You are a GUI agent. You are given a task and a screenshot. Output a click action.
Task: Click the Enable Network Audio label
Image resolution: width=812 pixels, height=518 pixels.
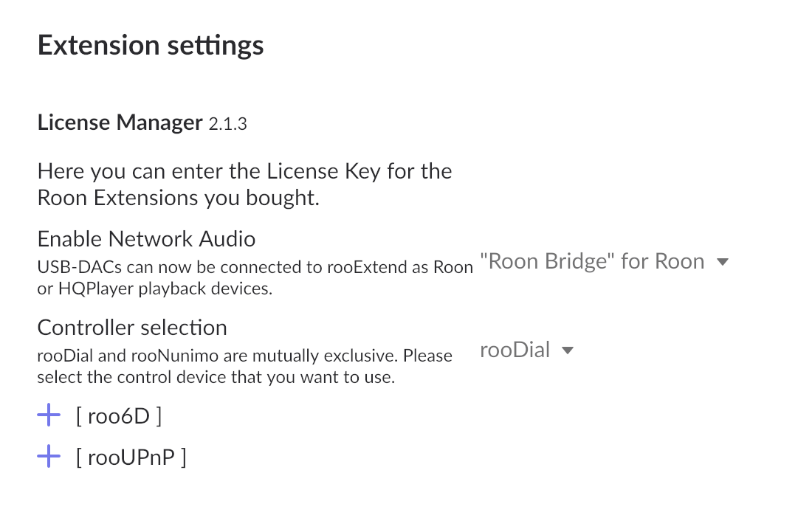coord(147,239)
